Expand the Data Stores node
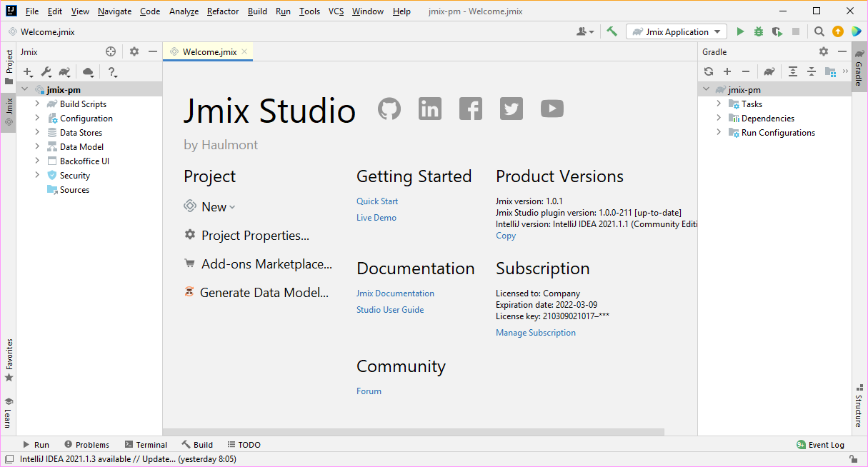868x467 pixels. pyautogui.click(x=37, y=133)
